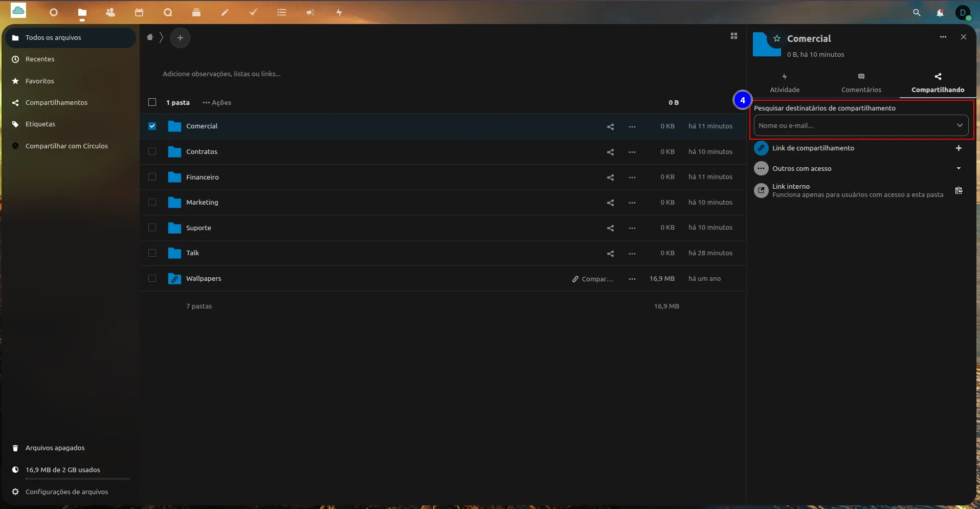
Task: Click the Nome ou e-mail search field
Action: click(x=861, y=125)
